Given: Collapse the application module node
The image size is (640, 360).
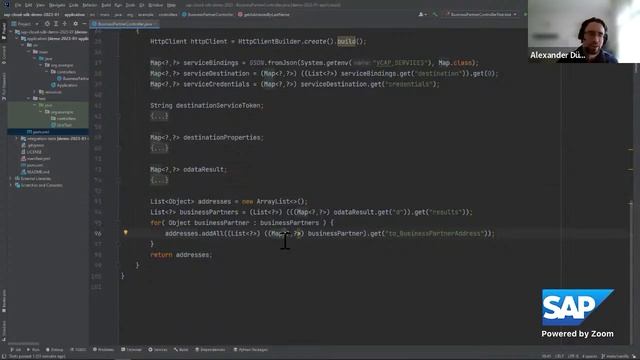Looking at the screenshot, I should tap(17, 39).
